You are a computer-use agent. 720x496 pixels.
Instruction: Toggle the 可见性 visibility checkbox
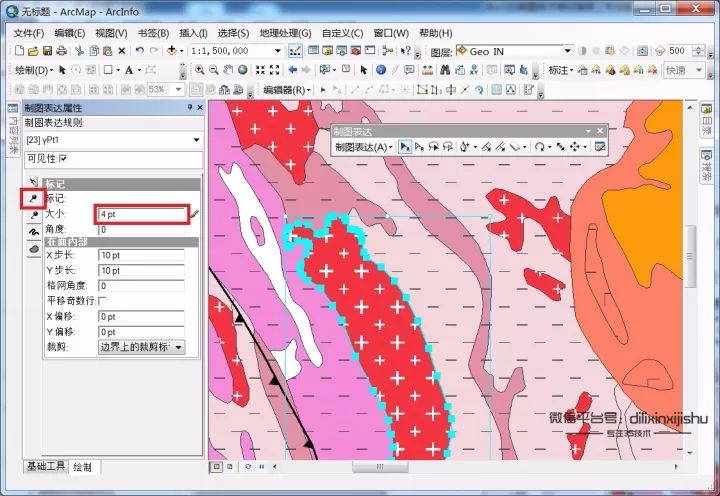pyautogui.click(x=63, y=158)
